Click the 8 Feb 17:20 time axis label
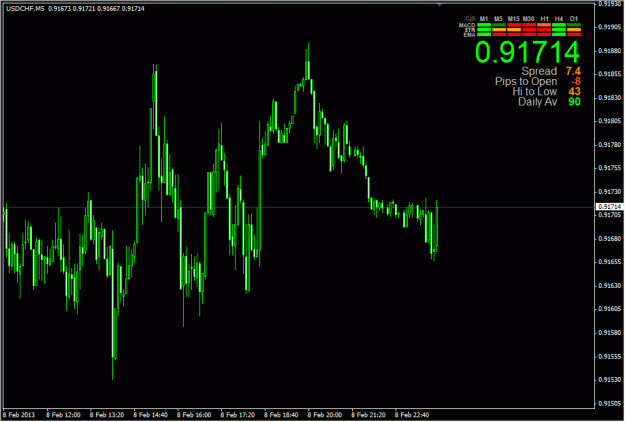Image resolution: width=625 pixels, height=422 pixels. point(238,415)
